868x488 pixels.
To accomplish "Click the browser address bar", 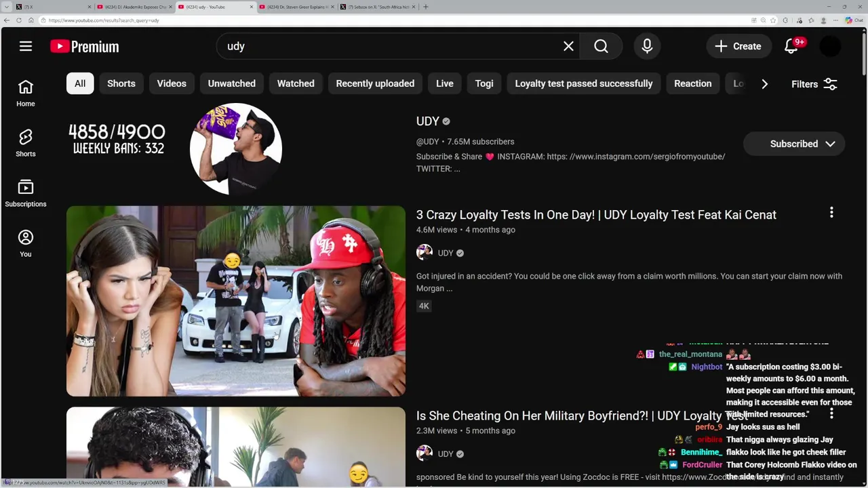I will coord(393,20).
